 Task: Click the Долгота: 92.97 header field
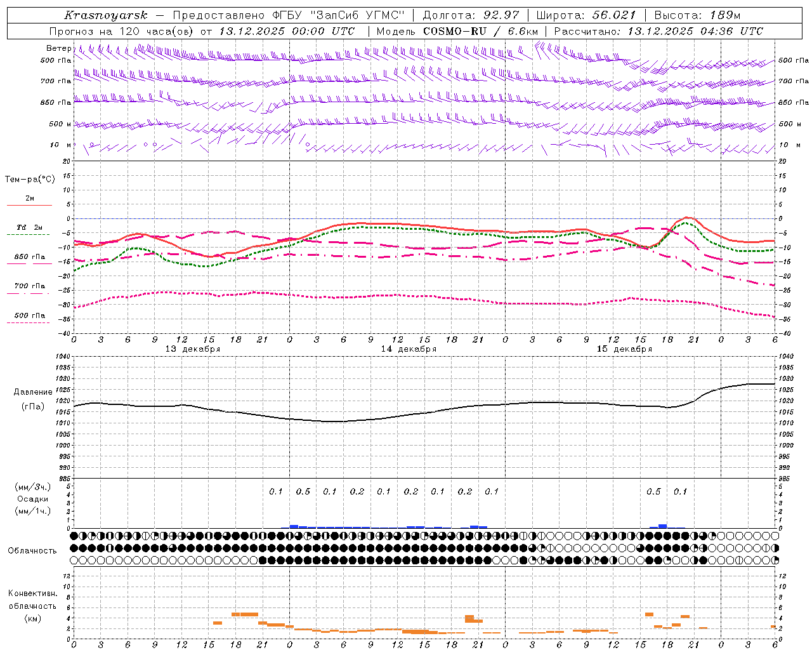coord(471,15)
